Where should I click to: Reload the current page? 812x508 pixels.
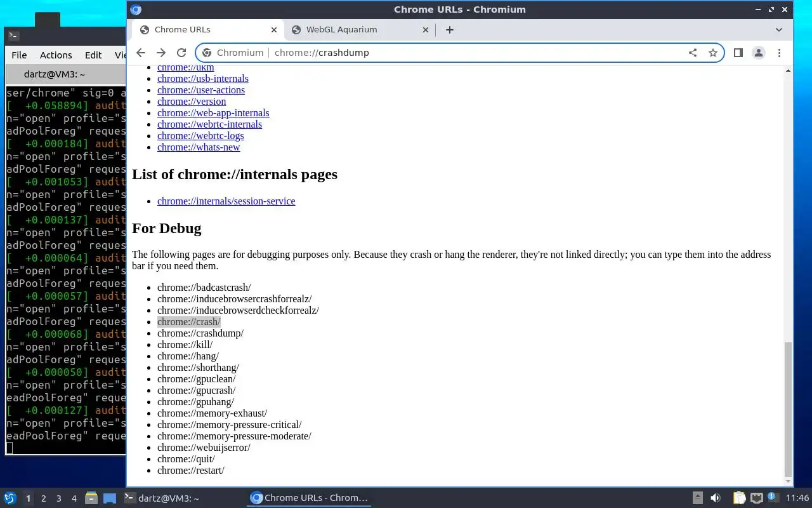point(181,53)
